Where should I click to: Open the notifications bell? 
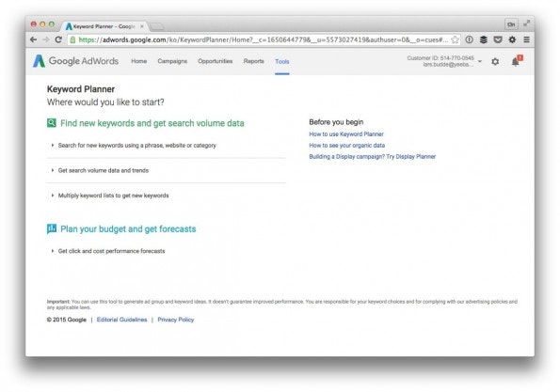(516, 62)
